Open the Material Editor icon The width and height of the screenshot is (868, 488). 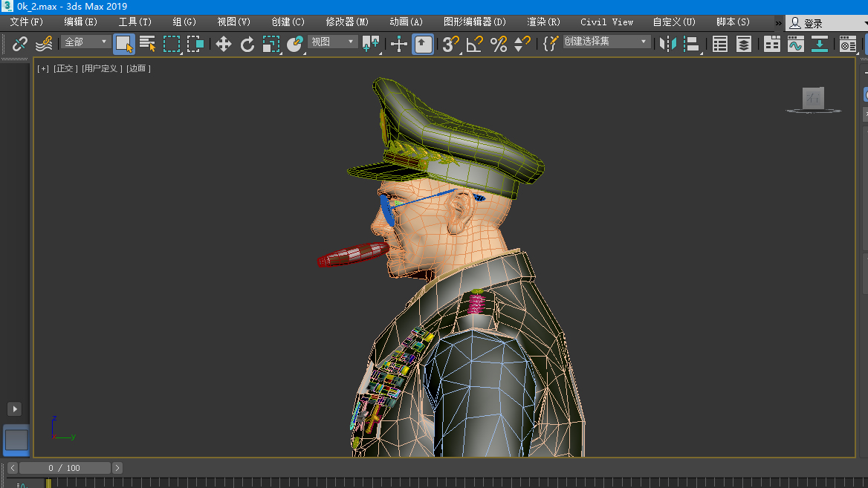click(848, 44)
